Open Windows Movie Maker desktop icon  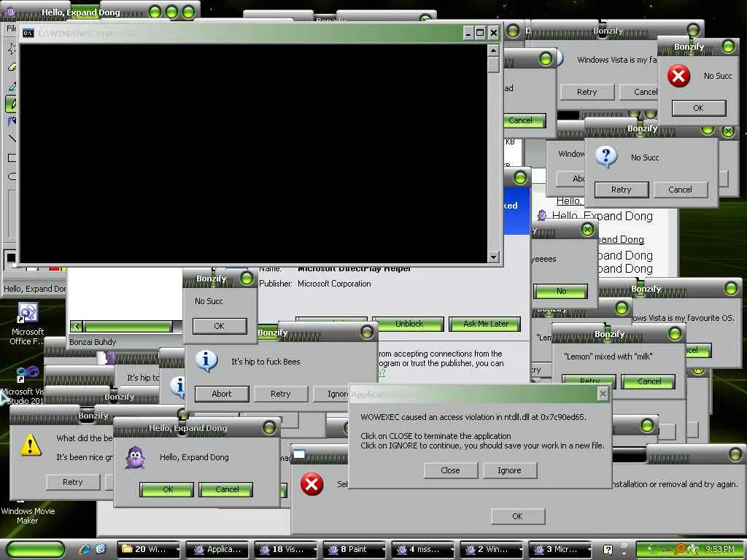(x=27, y=516)
